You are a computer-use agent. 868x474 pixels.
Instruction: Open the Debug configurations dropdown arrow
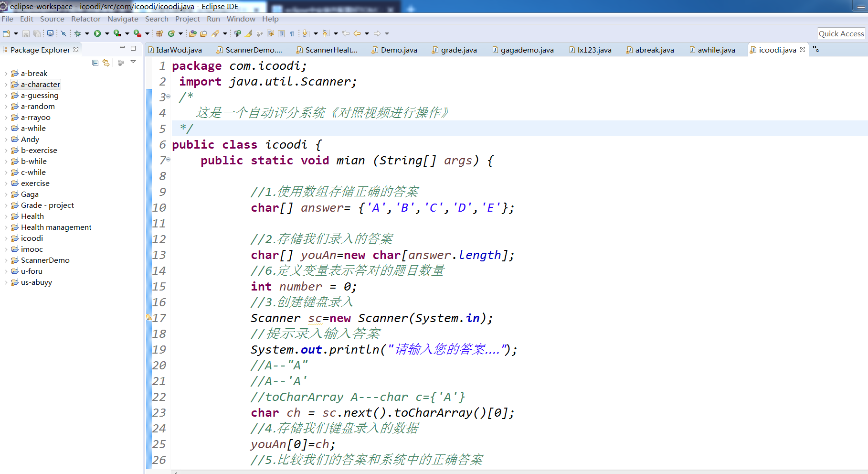tap(87, 33)
